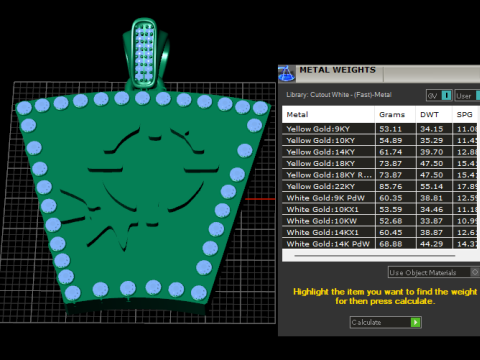Click the 53.11 grams value
480x360 pixels.
[391, 129]
